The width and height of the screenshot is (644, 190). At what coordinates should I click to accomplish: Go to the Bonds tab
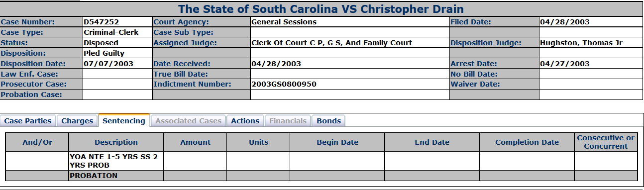329,121
